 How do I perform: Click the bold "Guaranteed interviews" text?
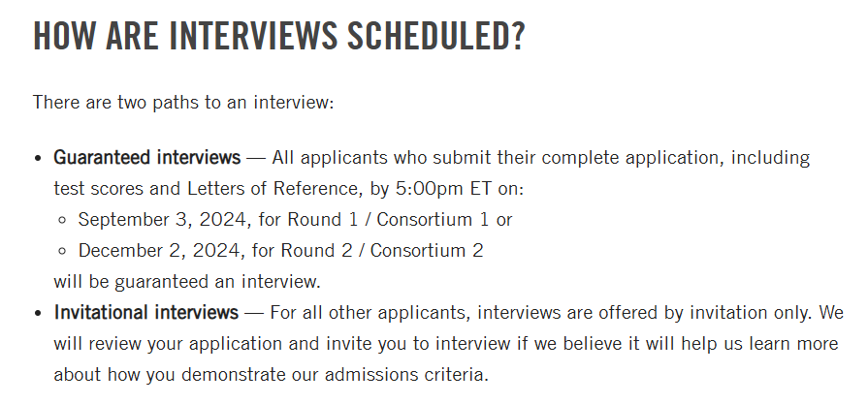tap(146, 157)
